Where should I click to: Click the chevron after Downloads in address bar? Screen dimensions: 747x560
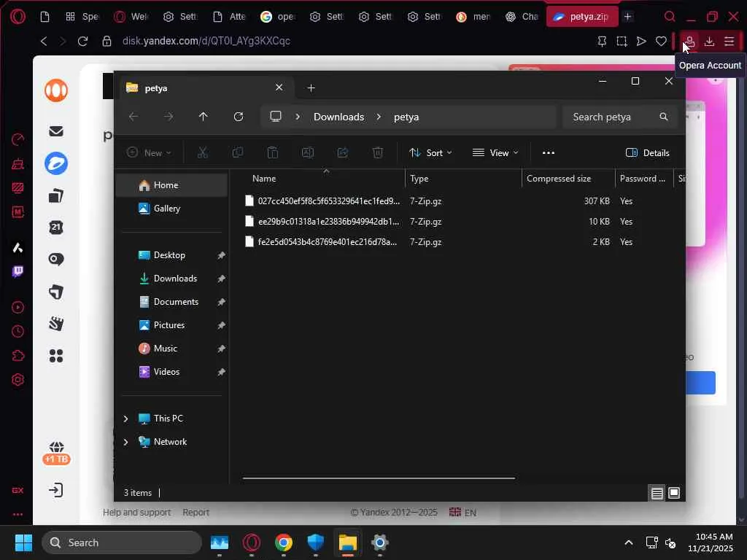[379, 117]
